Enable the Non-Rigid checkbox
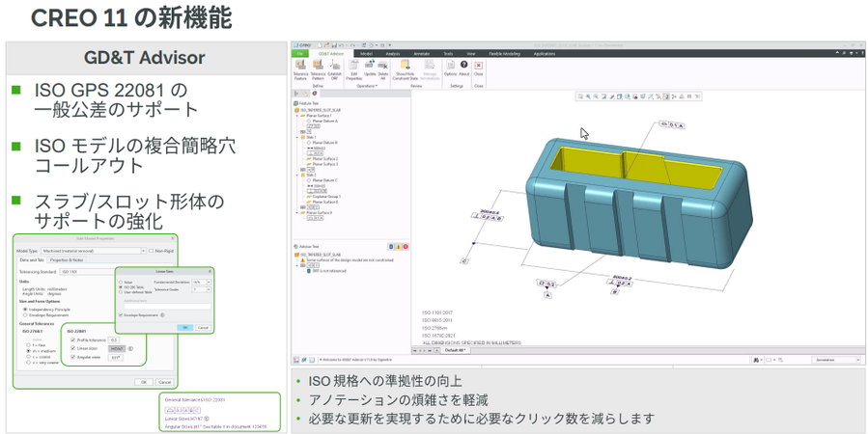 coord(151,250)
